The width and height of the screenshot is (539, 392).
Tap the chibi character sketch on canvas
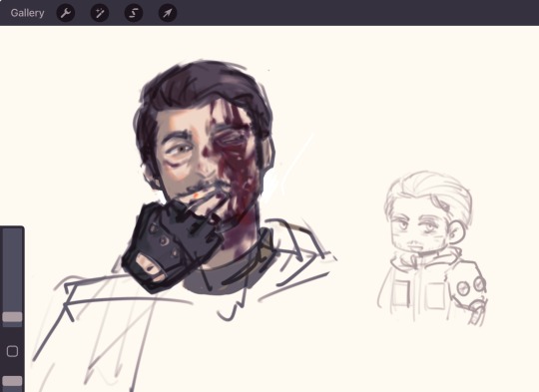point(432,248)
